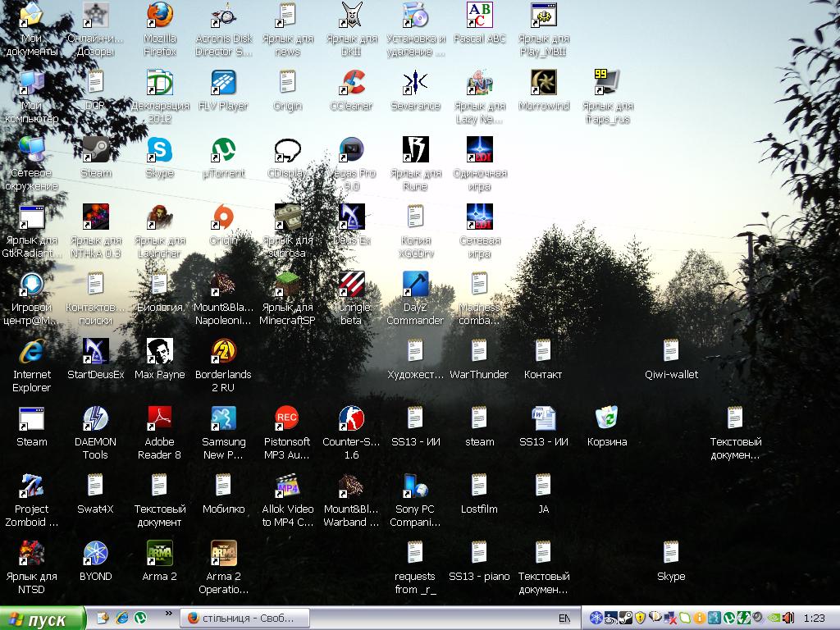The width and height of the screenshot is (840, 630).
Task: Select the Qiwi-wallet text file
Action: coord(671,359)
